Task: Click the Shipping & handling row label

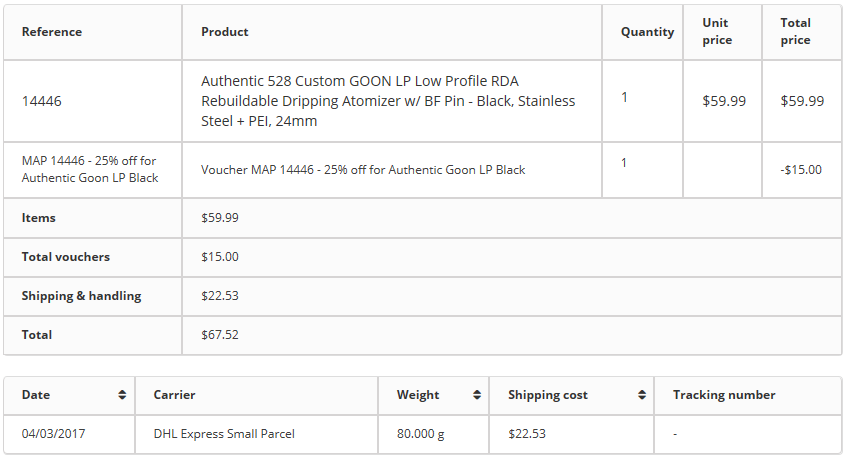Action: 81,296
